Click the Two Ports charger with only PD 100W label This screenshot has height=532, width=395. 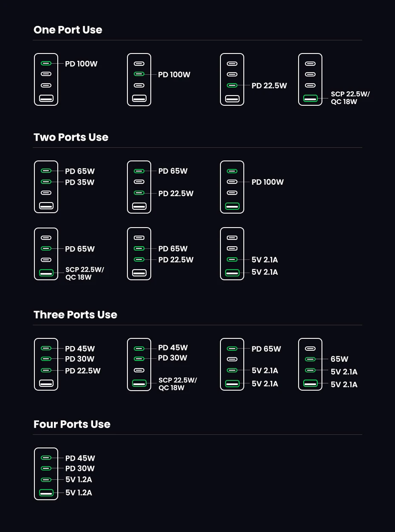(232, 187)
